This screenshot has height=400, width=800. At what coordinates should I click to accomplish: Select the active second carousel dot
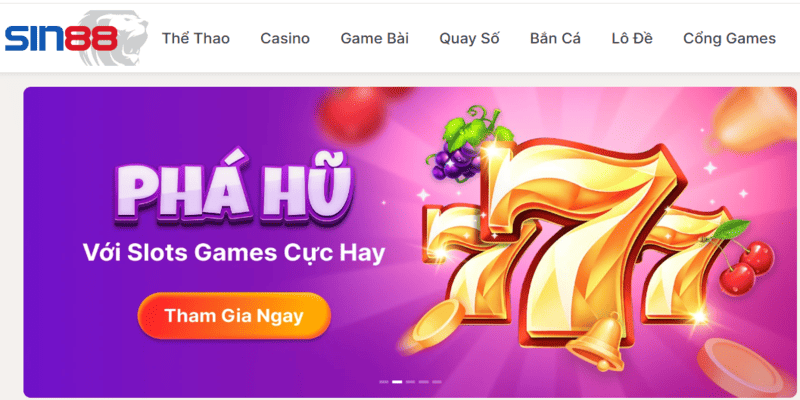397,382
